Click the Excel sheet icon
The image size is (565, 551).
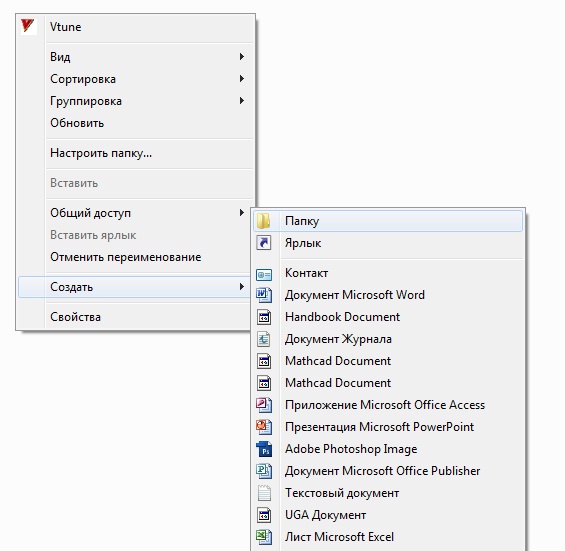(x=264, y=537)
